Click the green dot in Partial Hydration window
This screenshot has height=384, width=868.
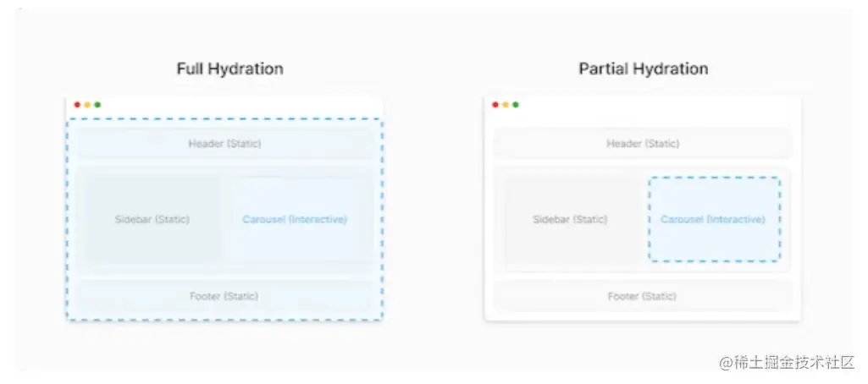[516, 105]
